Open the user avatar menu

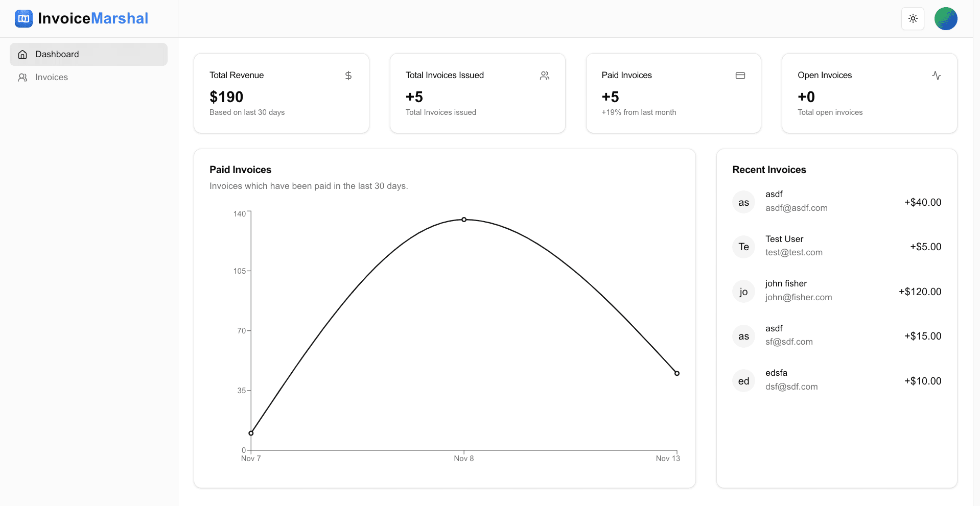[x=945, y=19]
